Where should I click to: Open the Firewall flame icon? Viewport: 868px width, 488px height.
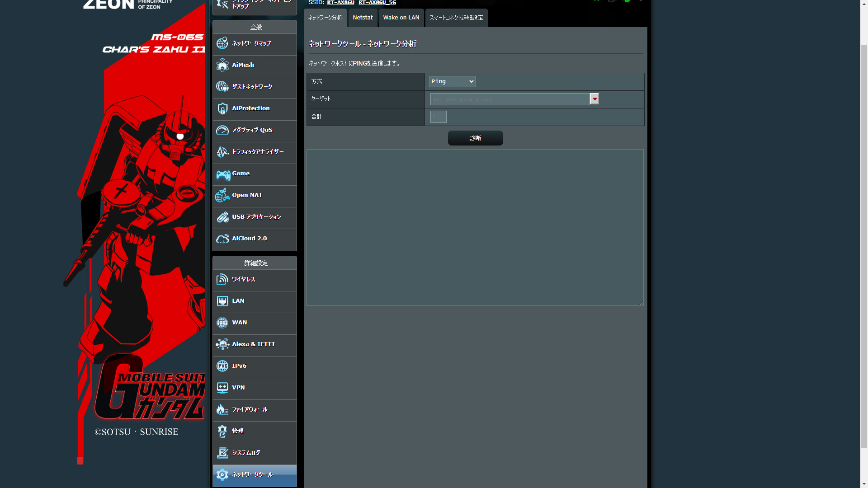pyautogui.click(x=222, y=409)
